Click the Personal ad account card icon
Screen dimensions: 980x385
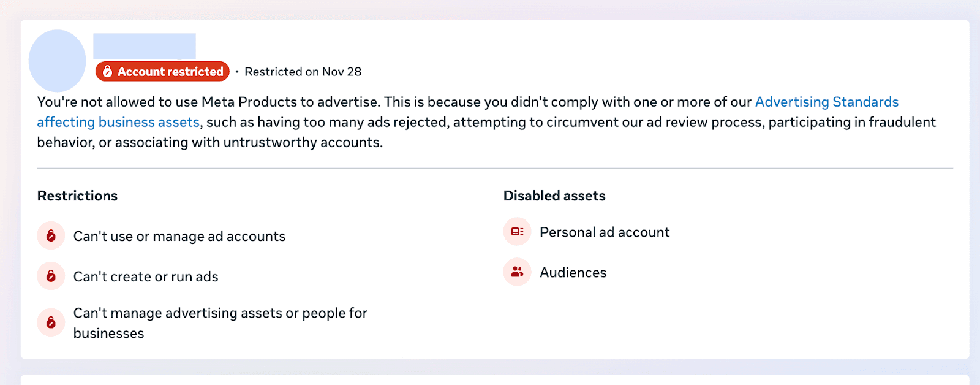pyautogui.click(x=516, y=232)
